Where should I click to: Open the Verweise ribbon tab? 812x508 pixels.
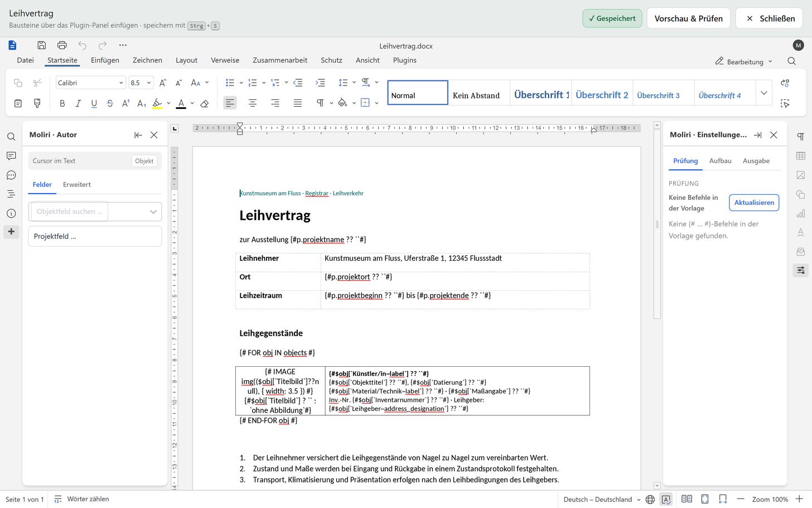(x=225, y=60)
